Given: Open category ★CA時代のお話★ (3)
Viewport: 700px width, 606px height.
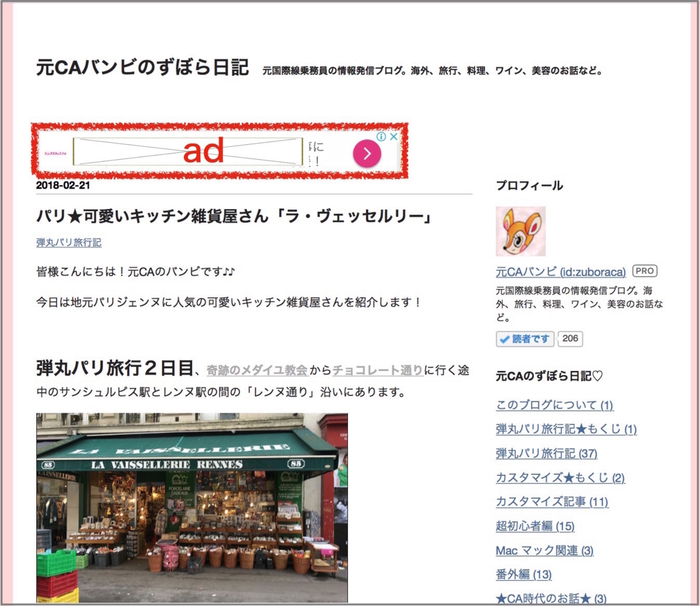Looking at the screenshot, I should click(x=552, y=598).
